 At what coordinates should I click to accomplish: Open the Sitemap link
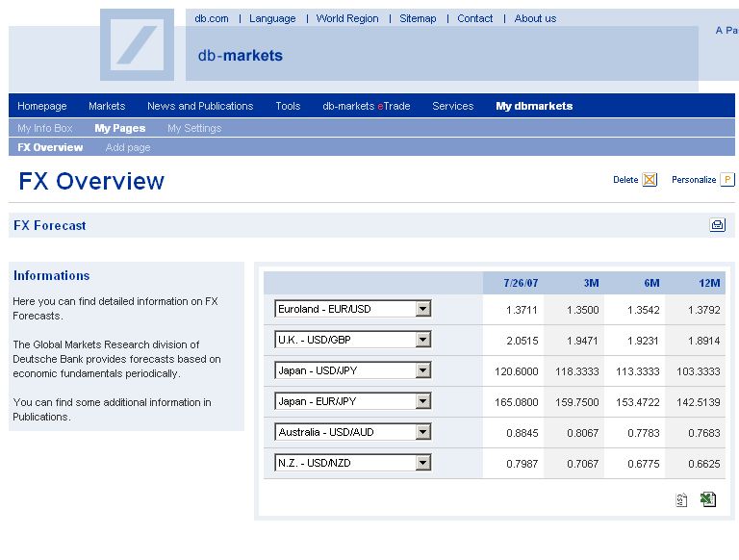pyautogui.click(x=418, y=18)
